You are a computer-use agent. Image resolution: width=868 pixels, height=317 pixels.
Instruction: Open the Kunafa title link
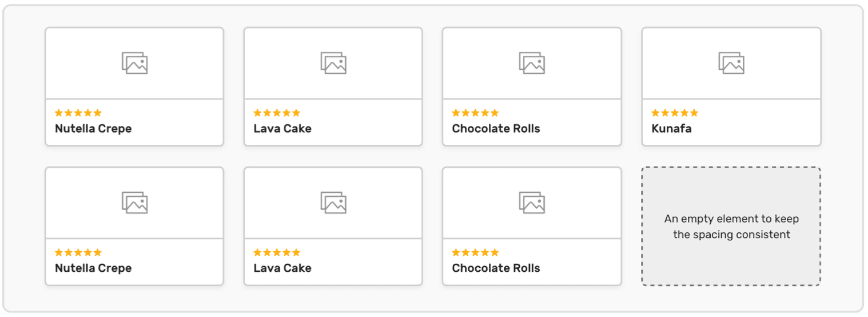pyautogui.click(x=671, y=129)
